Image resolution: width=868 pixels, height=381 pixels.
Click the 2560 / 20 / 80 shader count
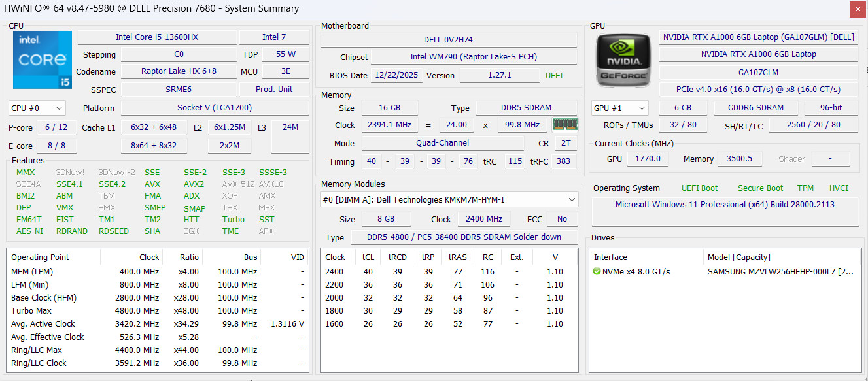pyautogui.click(x=814, y=125)
